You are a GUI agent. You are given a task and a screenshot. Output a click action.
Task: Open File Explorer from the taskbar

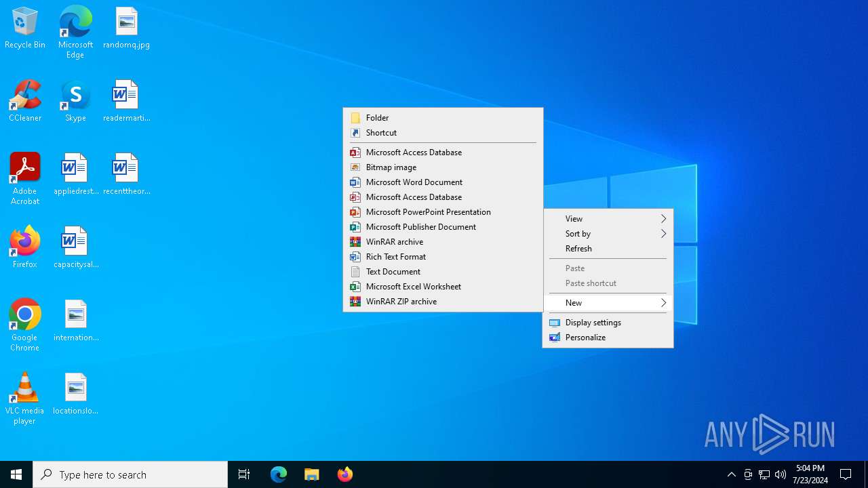pos(312,474)
